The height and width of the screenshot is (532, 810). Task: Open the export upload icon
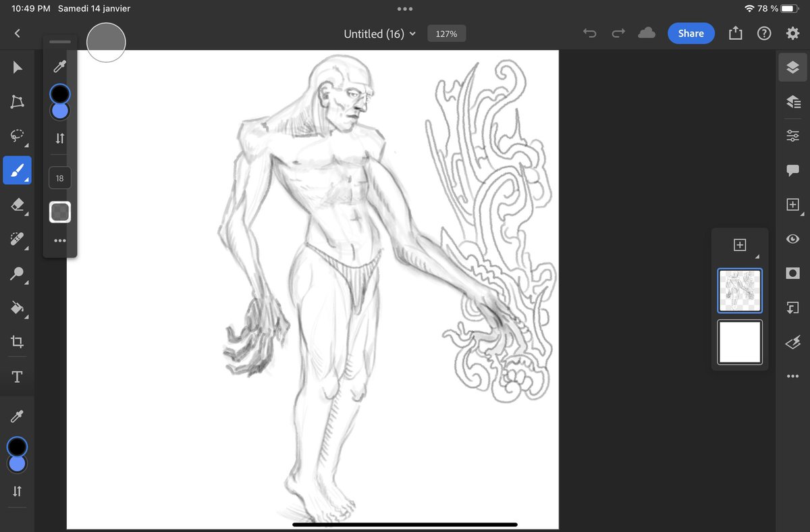735,33
